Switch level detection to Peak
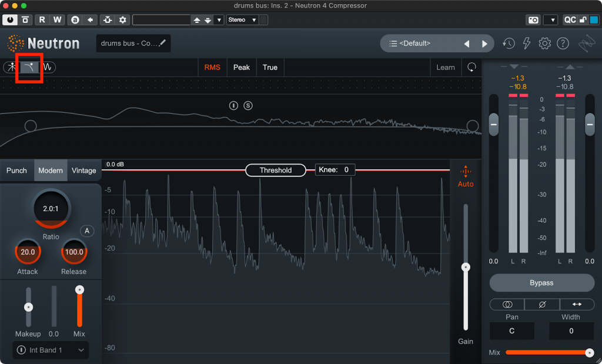 (242, 67)
